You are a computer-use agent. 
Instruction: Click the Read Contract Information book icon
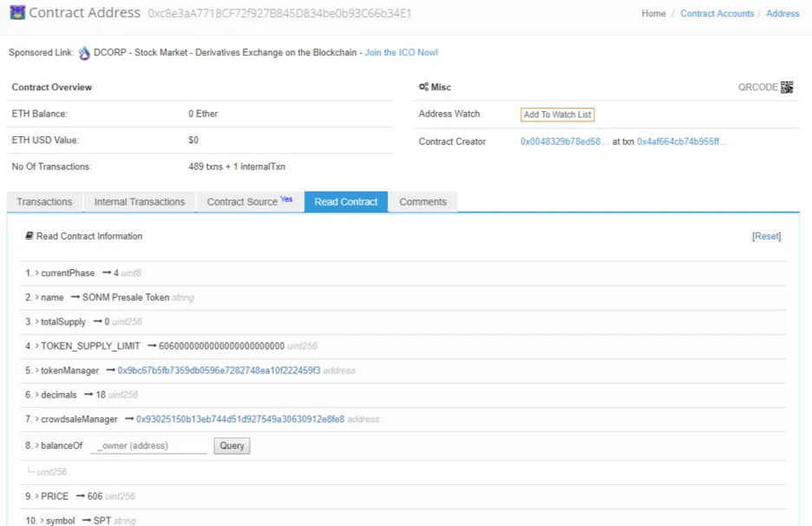[x=29, y=236]
